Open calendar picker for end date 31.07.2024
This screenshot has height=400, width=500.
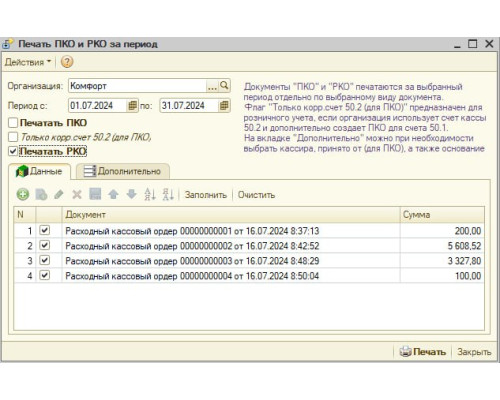[224, 106]
